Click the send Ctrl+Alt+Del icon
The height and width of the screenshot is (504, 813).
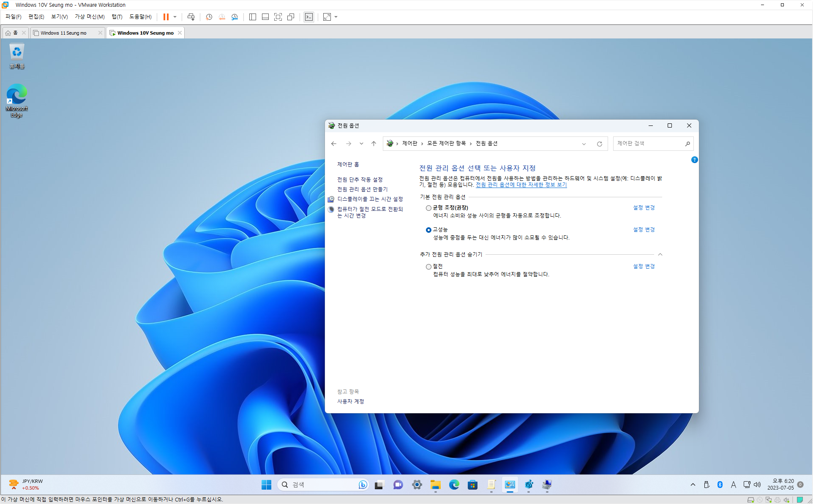[191, 17]
